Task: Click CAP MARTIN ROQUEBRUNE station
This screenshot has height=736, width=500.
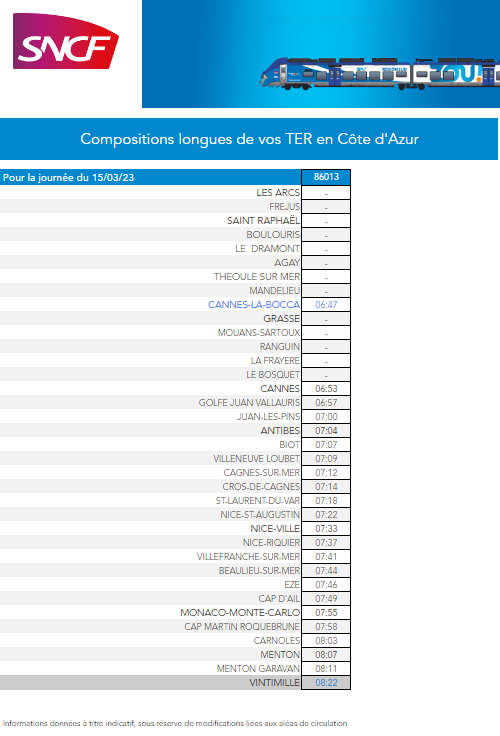Action: (242, 627)
